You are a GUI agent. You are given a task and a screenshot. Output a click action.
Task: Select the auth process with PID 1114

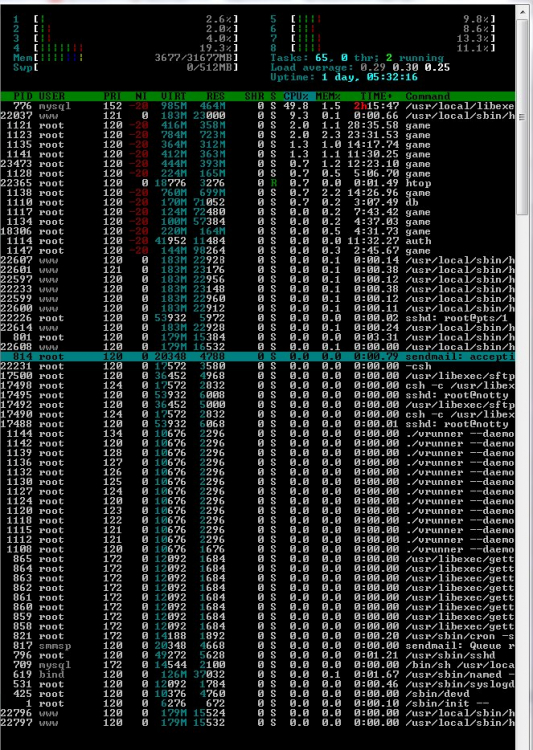257,241
